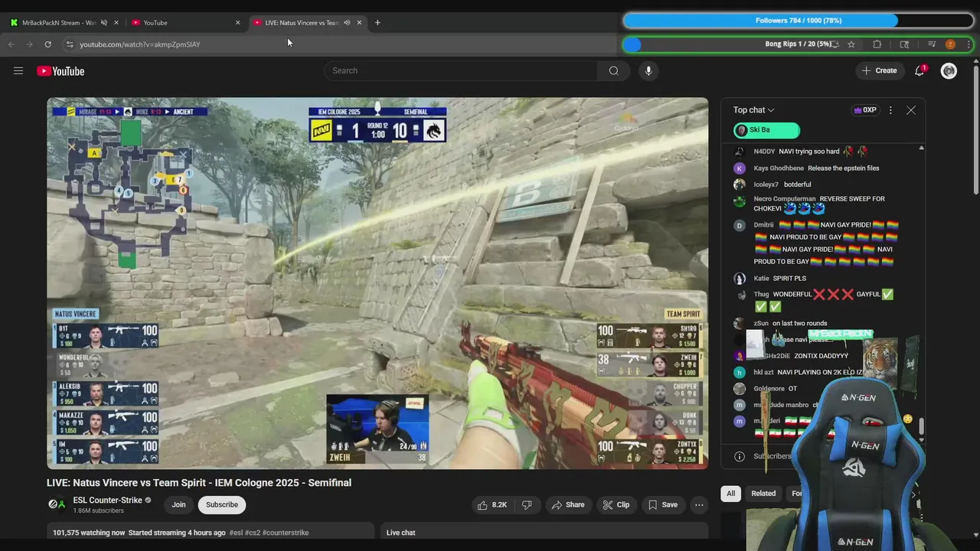Viewport: 980px width, 551px height.
Task: Click the Dmitrii chat username
Action: (763, 225)
